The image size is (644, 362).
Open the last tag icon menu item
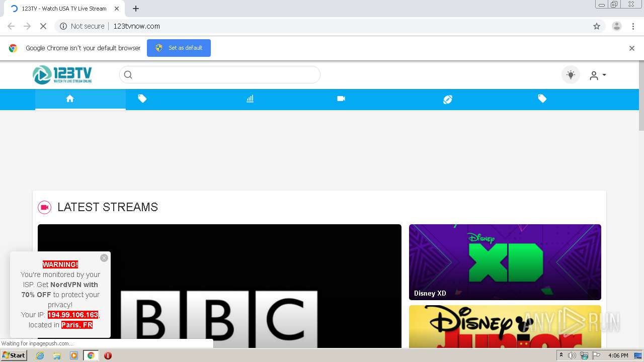(542, 99)
